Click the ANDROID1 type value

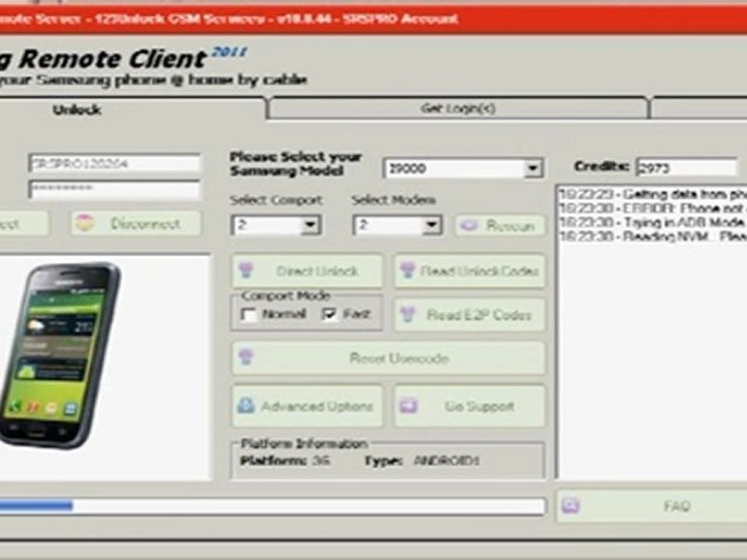[447, 461]
